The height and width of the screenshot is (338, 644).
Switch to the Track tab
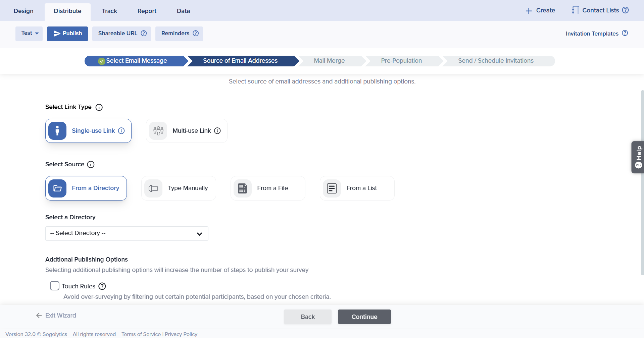point(109,11)
